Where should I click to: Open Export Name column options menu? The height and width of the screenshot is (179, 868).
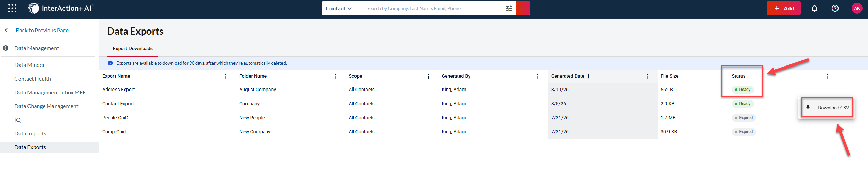pos(226,76)
